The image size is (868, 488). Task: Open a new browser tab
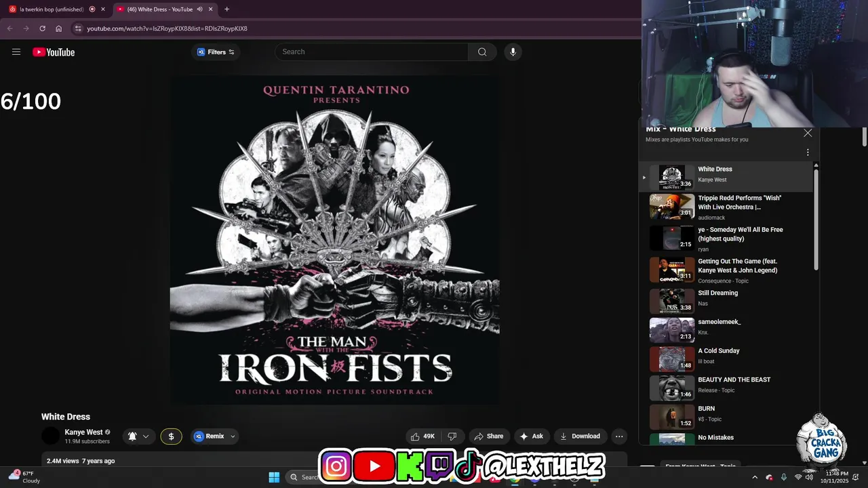[x=226, y=9]
